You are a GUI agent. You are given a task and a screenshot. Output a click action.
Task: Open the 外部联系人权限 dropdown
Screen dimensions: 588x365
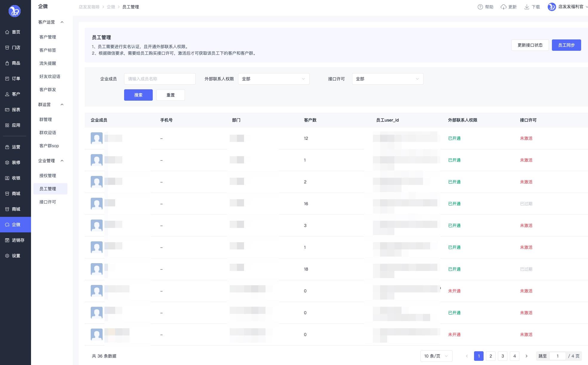click(274, 79)
